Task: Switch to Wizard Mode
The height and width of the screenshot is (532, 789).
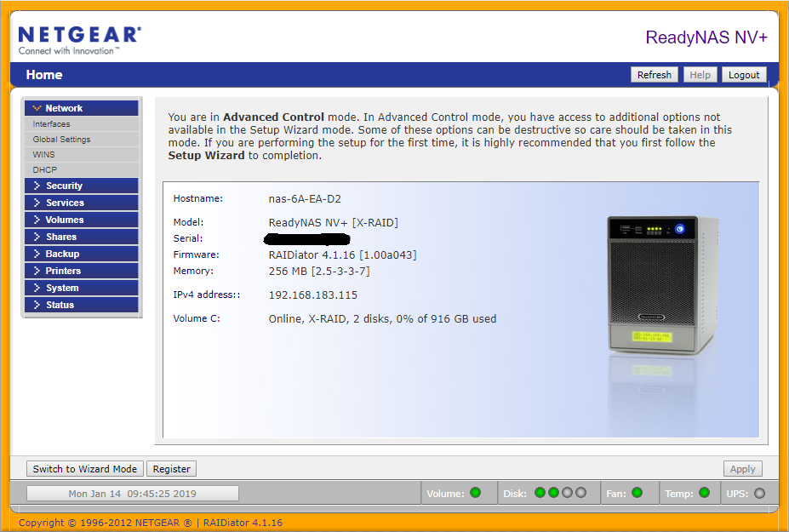Action: (84, 469)
